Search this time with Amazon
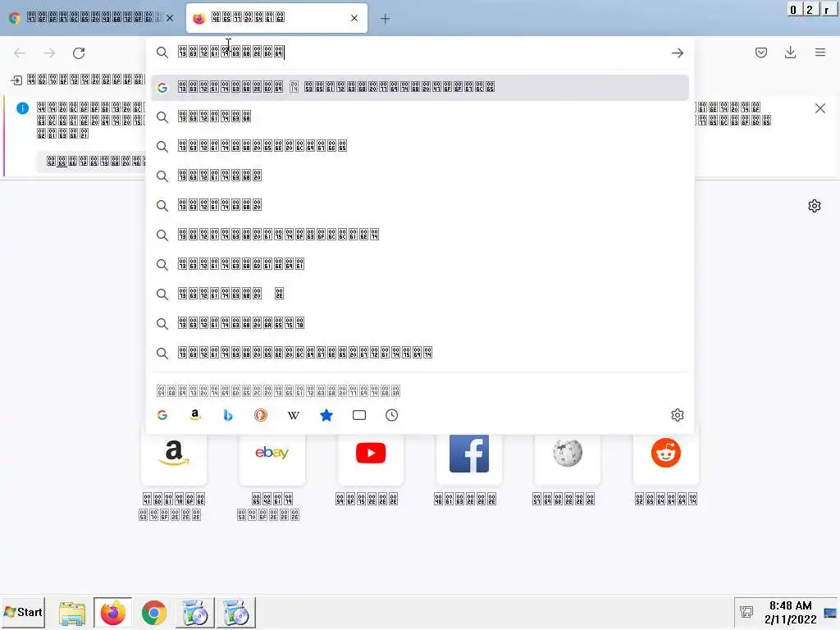Image resolution: width=840 pixels, height=630 pixels. click(x=195, y=415)
